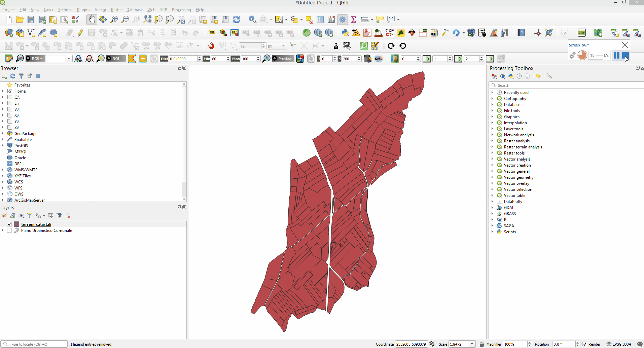Refresh the Browser panel
The height and width of the screenshot is (348, 644).
point(13,76)
